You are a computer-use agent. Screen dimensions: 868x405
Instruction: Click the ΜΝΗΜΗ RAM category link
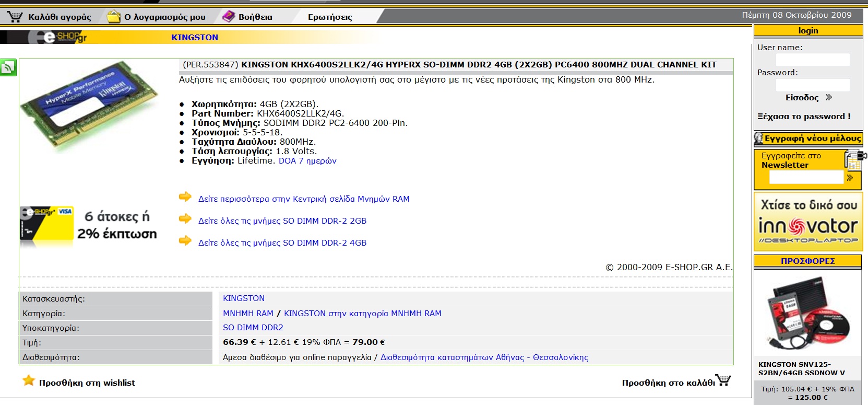(x=248, y=314)
